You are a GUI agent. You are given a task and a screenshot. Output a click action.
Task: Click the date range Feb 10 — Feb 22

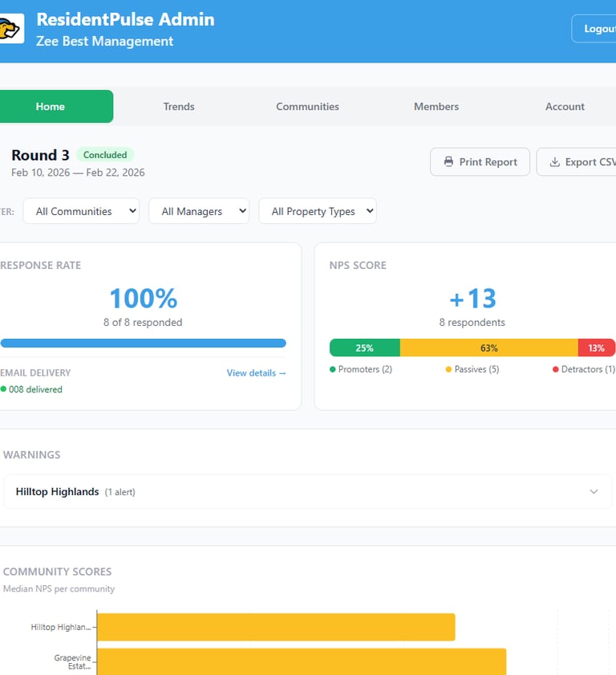[78, 173]
